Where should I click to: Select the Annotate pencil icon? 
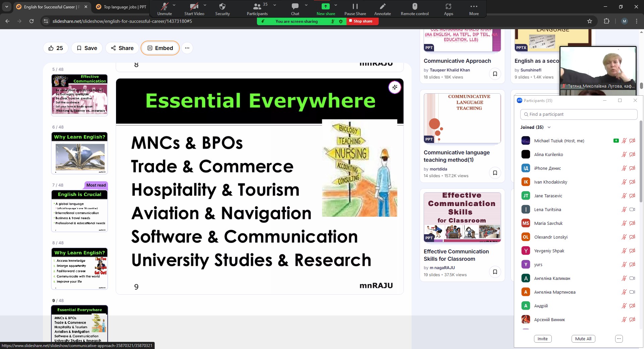coord(382,6)
